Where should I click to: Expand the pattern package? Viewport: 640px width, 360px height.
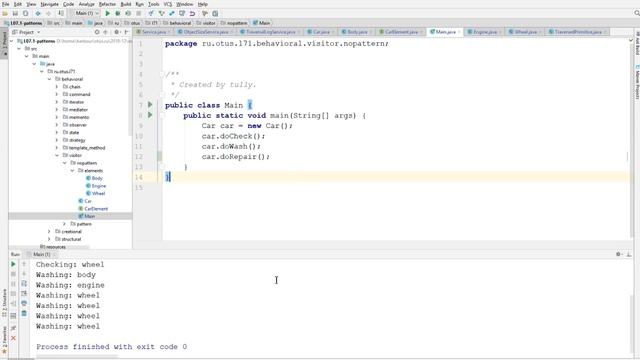pyautogui.click(x=64, y=224)
